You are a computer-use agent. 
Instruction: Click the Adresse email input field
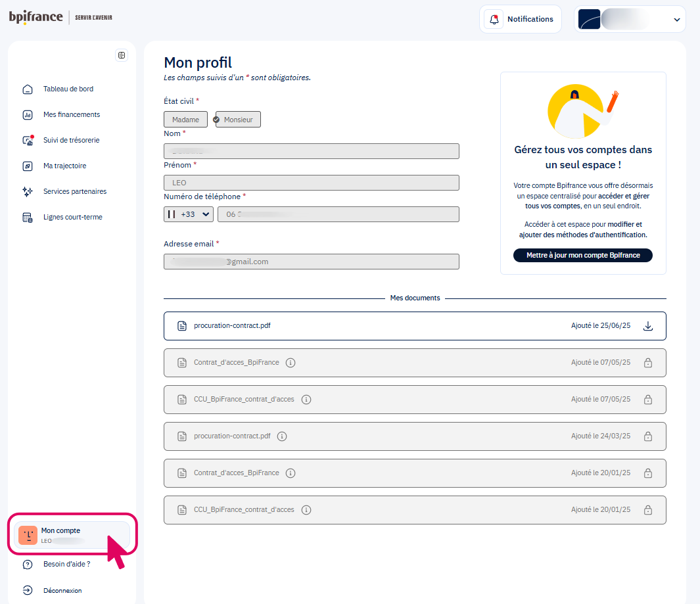pyautogui.click(x=312, y=262)
